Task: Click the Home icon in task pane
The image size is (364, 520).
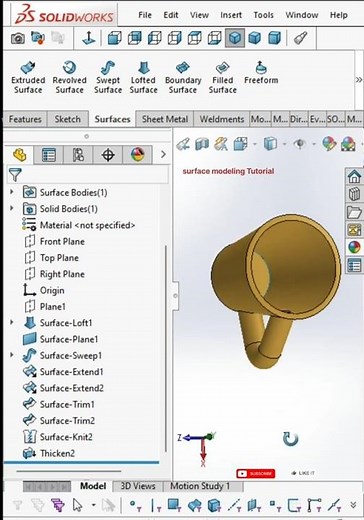Action: pos(354,176)
